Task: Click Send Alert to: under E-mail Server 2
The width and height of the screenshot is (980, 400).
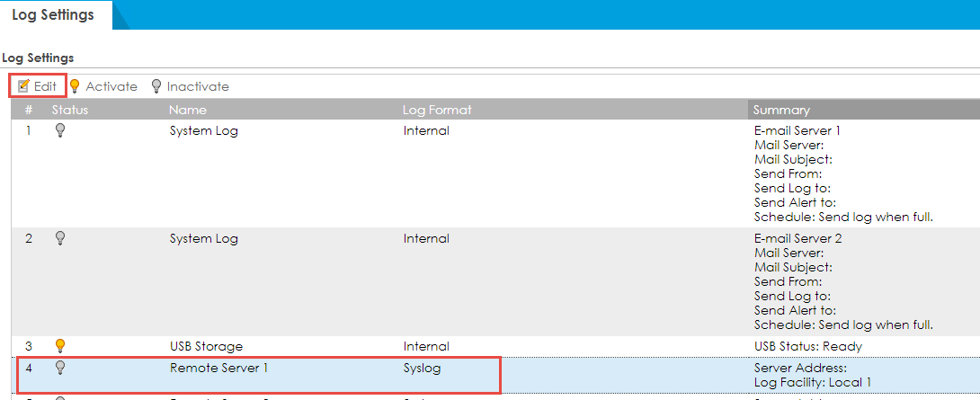Action: pyautogui.click(x=795, y=310)
